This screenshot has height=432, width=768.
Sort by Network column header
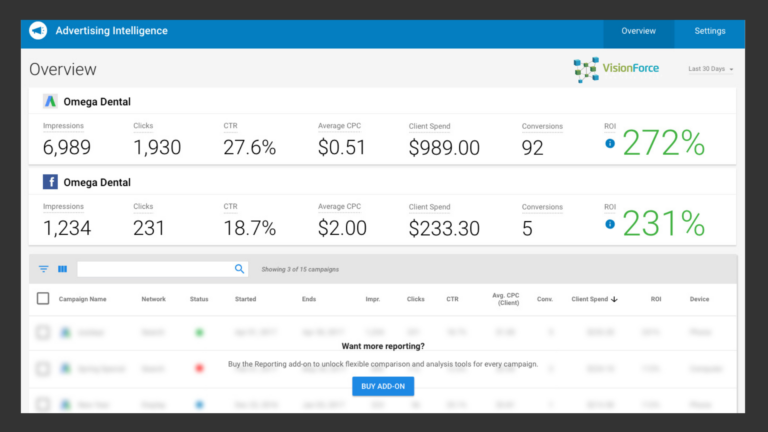pyautogui.click(x=153, y=299)
